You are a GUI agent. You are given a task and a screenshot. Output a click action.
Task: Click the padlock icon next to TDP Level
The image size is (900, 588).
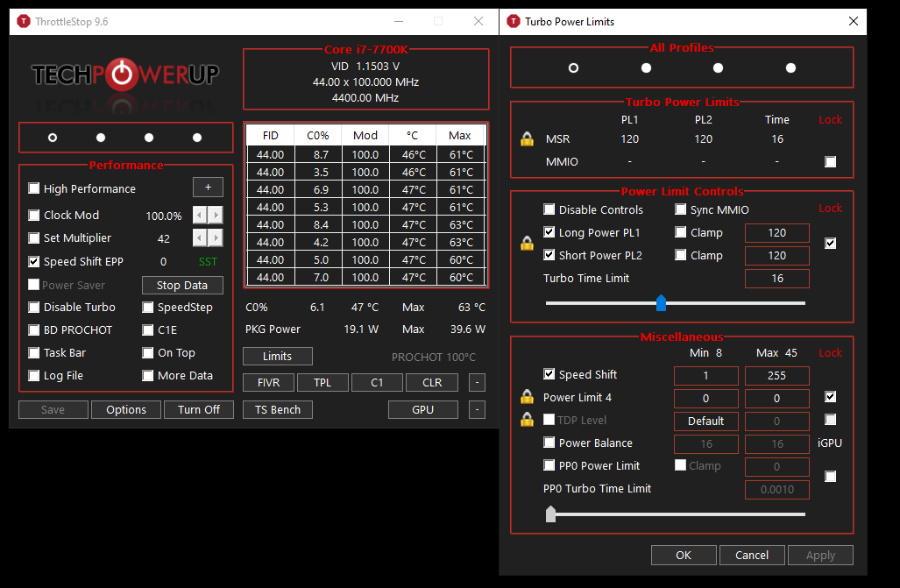(527, 420)
